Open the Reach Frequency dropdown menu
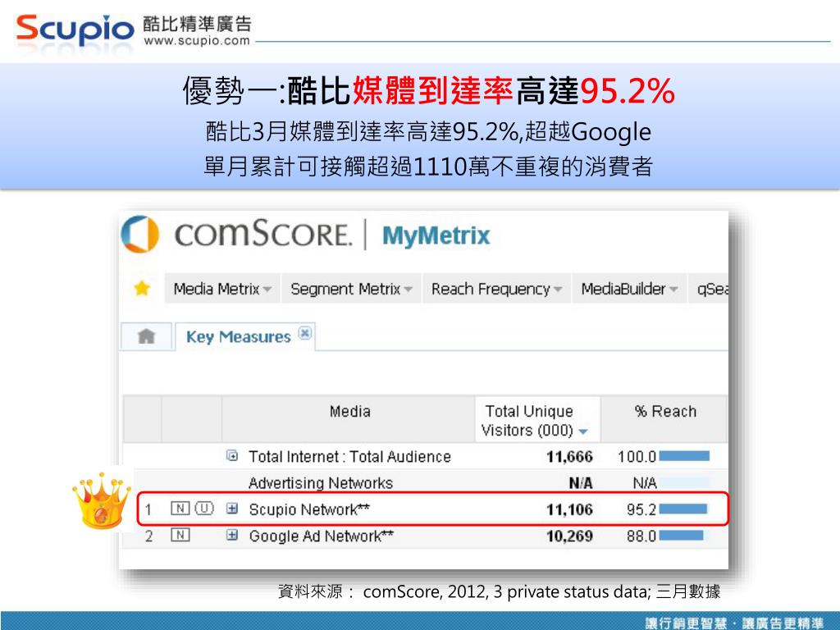This screenshot has width=840, height=630. pyautogui.click(x=496, y=289)
